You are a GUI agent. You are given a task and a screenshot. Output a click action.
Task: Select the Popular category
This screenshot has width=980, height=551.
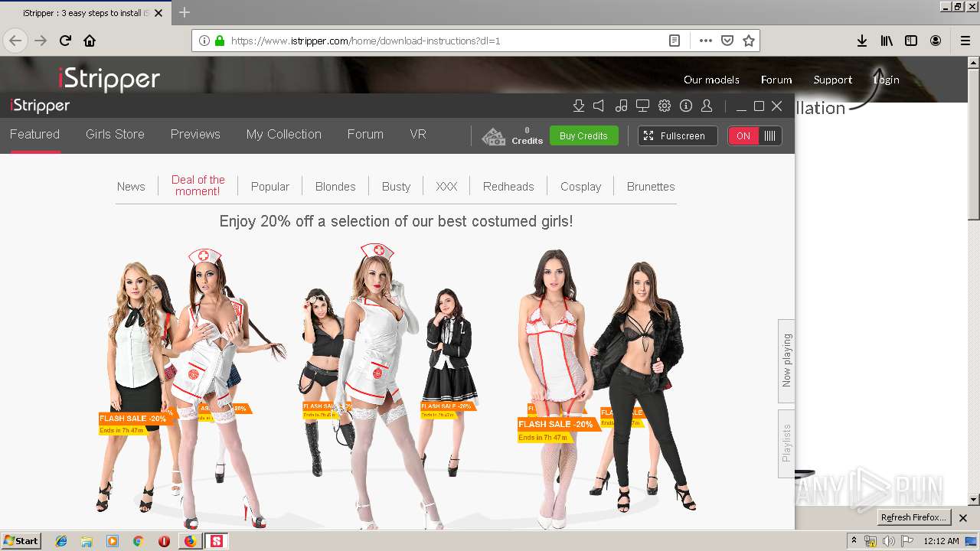270,186
